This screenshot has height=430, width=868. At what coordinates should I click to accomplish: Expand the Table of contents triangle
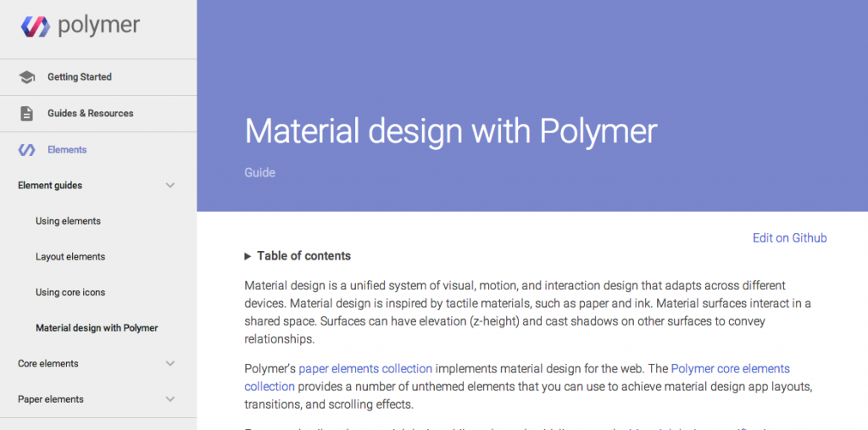pos(248,256)
